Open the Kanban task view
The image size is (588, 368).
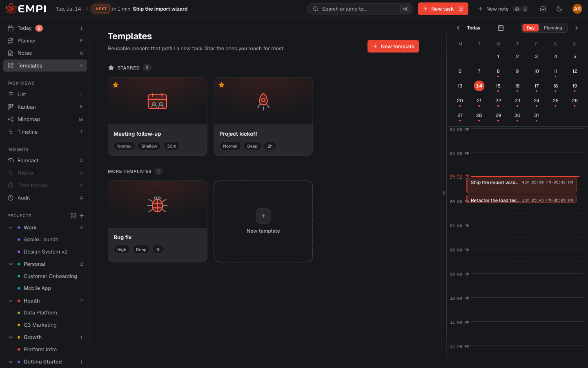pyautogui.click(x=45, y=107)
